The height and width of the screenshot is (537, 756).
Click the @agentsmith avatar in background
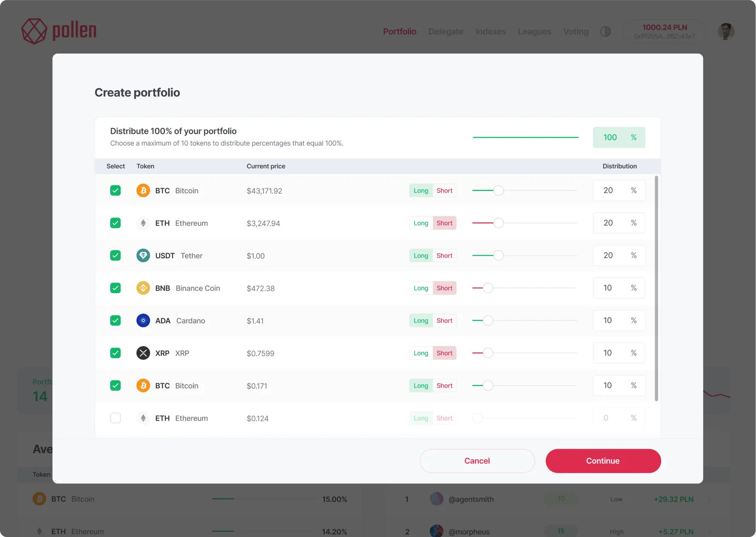click(x=437, y=499)
